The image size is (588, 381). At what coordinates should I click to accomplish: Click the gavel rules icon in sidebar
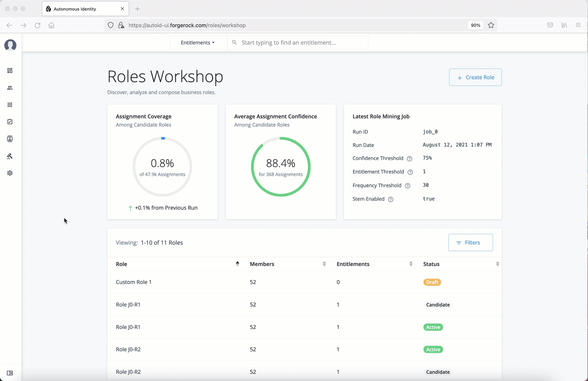(x=10, y=156)
